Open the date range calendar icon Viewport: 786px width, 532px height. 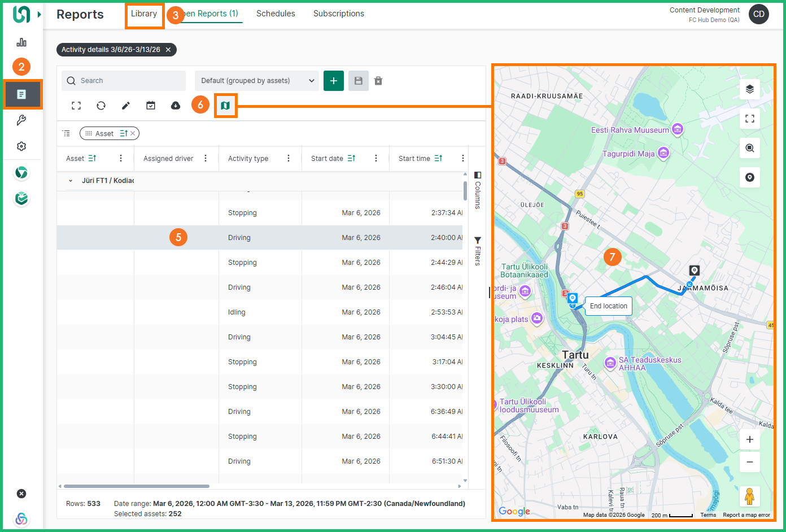click(151, 106)
